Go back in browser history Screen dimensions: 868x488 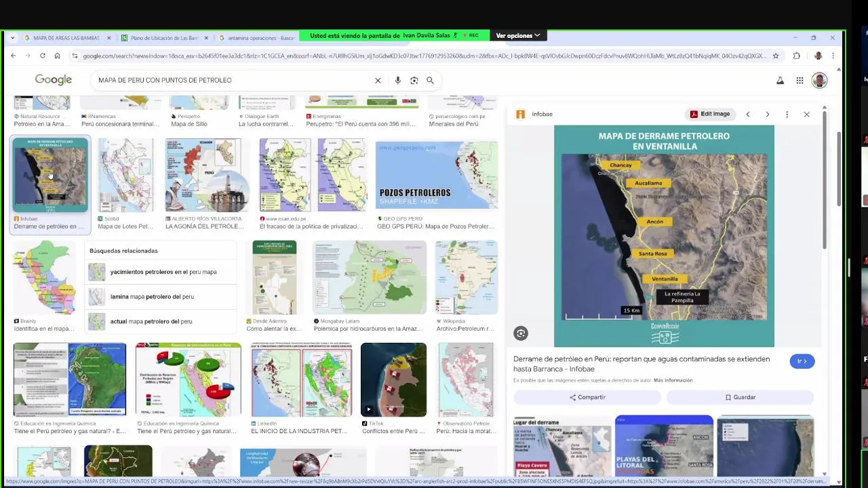13,56
